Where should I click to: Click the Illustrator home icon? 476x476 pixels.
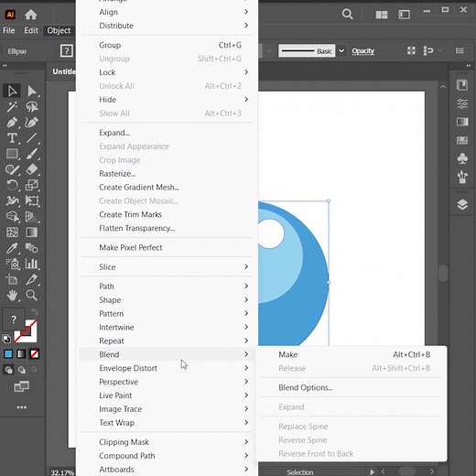click(30, 14)
